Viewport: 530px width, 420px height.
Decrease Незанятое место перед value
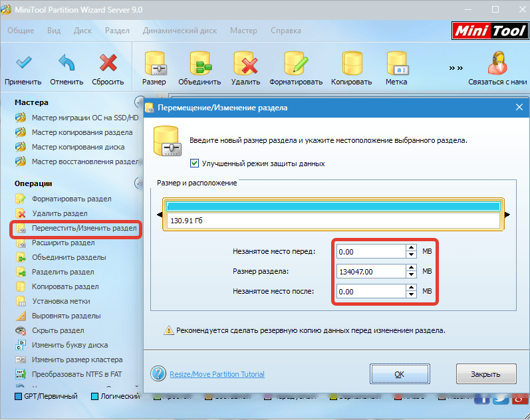pos(411,255)
